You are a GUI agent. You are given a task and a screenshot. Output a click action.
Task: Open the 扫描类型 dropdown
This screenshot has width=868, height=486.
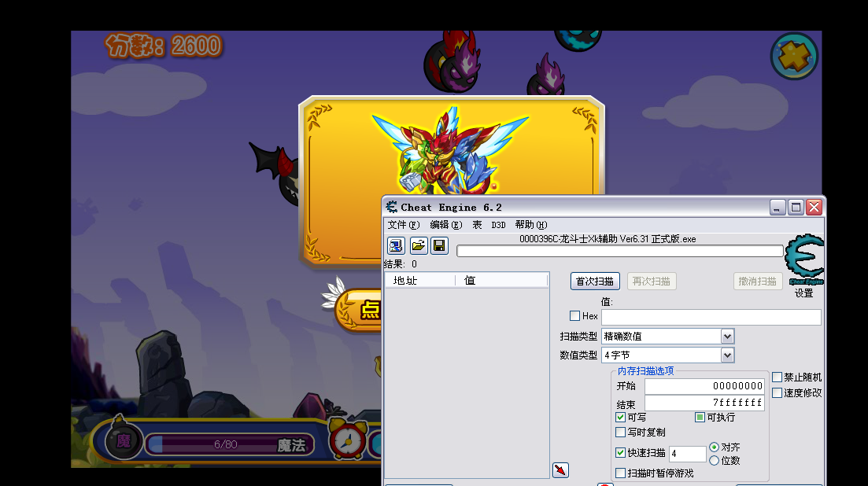pos(727,336)
